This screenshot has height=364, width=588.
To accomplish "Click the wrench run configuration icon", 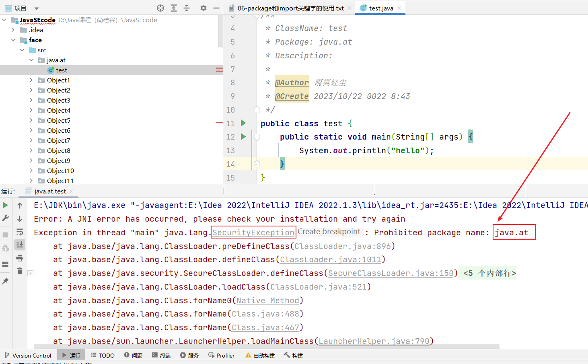I will coord(6,218).
